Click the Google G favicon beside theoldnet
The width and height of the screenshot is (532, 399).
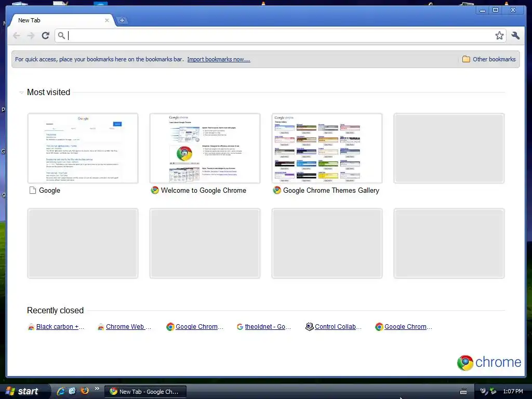tap(240, 327)
